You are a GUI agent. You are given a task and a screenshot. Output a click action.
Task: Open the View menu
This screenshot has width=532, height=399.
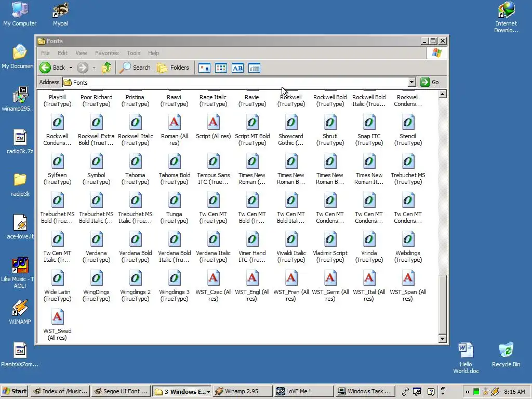[81, 53]
